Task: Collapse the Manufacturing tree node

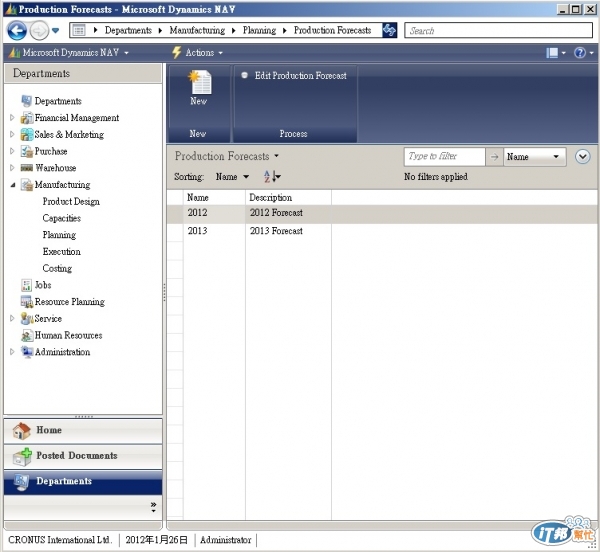Action: [x=13, y=185]
